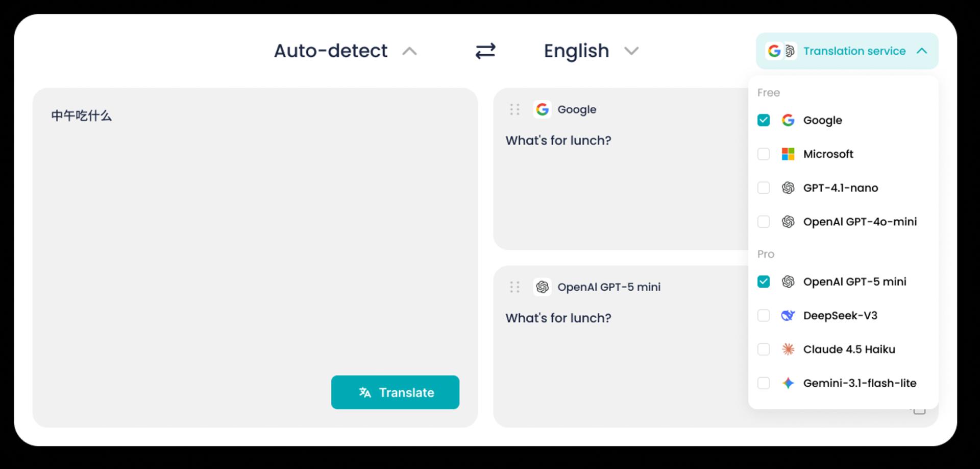Click the Claude starburst icon in Pro list
Screen dimensions: 980x469
[788, 349]
